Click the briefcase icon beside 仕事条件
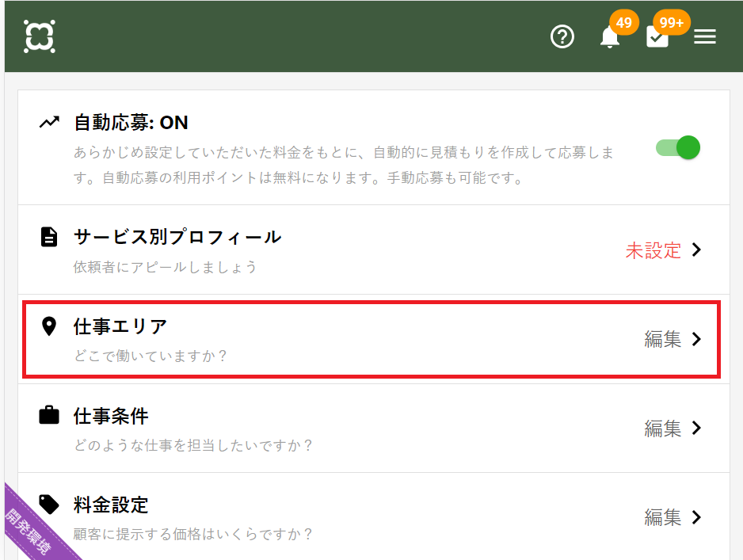 pos(49,415)
